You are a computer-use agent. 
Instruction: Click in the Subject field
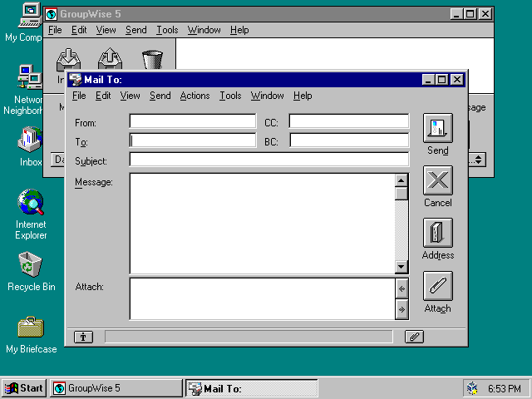click(269, 159)
